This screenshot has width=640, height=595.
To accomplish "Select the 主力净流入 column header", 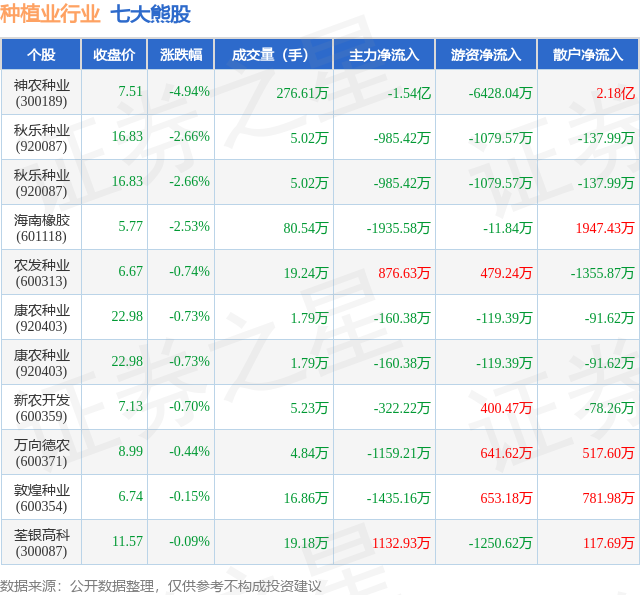I will point(384,54).
